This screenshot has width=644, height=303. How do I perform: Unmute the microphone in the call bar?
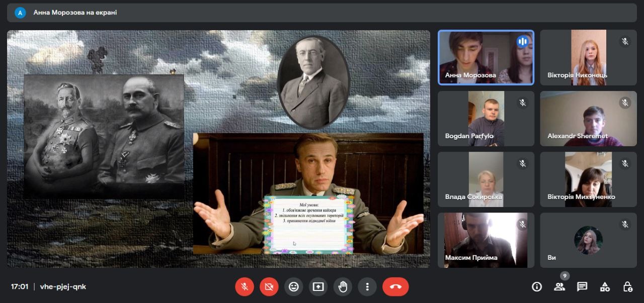click(245, 287)
